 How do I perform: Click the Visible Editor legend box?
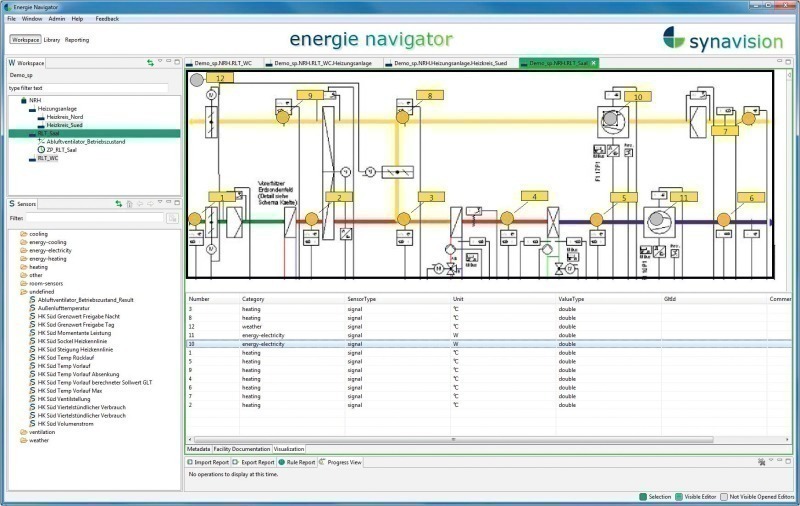point(679,496)
